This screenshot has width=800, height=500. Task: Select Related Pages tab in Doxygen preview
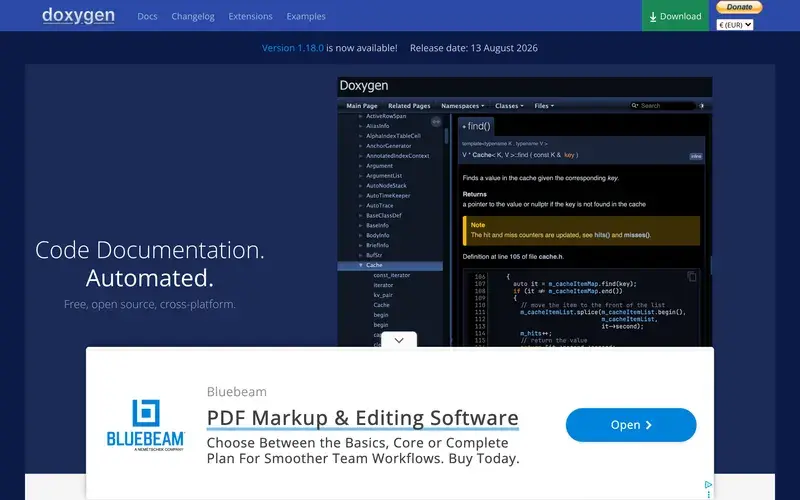pos(409,106)
